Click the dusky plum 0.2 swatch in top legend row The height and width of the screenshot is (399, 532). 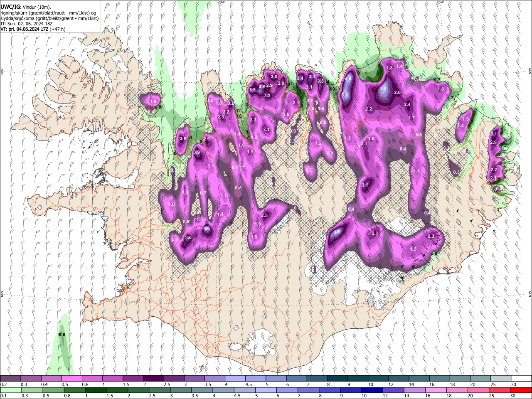10,379
